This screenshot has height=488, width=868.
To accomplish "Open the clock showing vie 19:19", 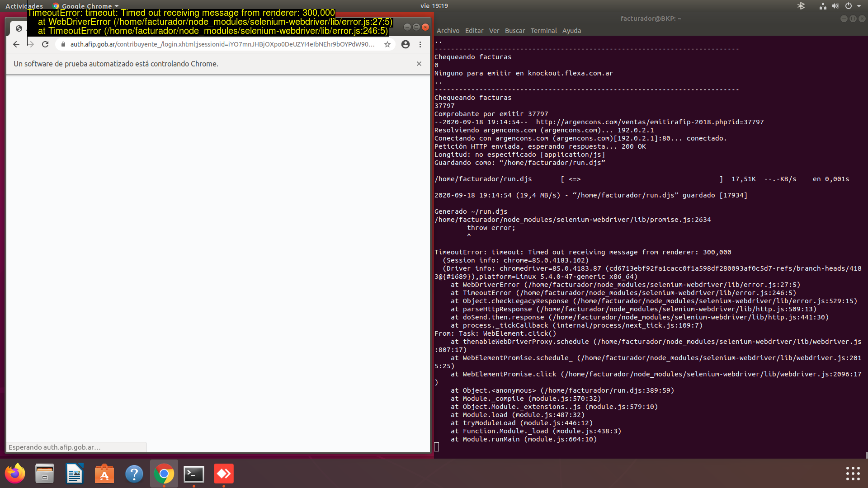I will (x=434, y=6).
